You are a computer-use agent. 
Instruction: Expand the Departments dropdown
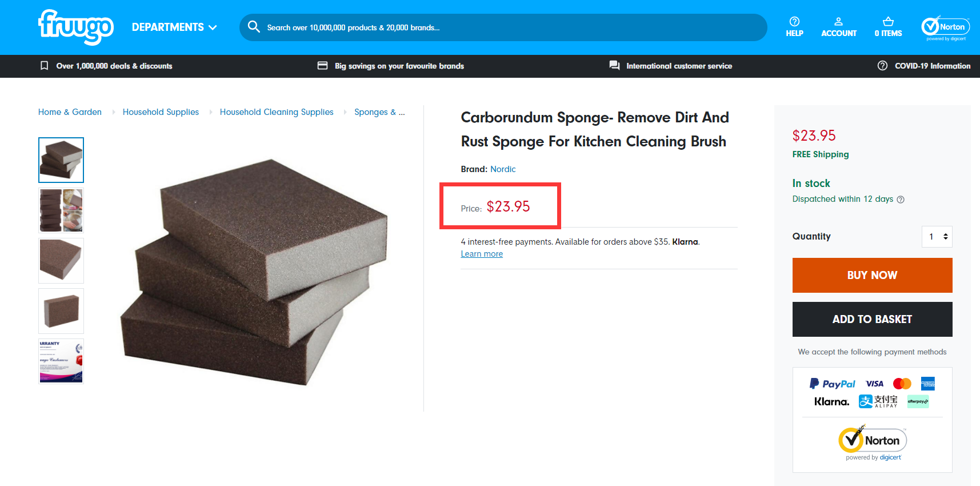[x=174, y=27]
